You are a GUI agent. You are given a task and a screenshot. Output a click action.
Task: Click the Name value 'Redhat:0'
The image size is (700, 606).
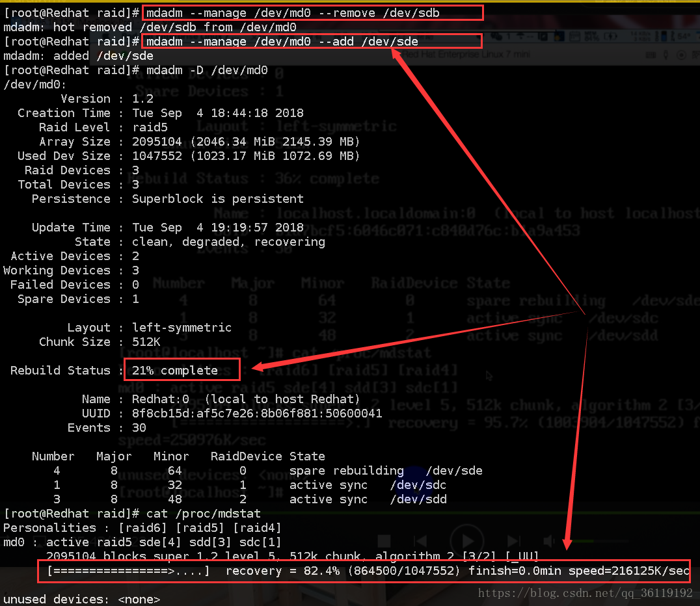tap(161, 399)
